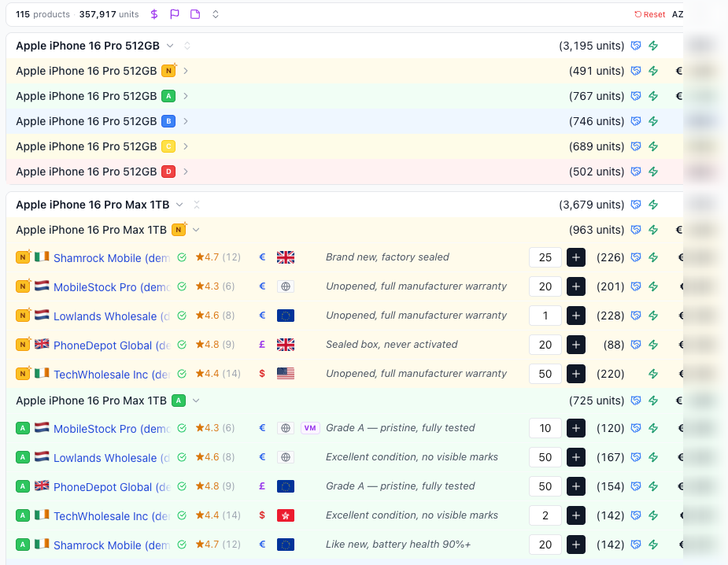Add MobileStock Pro grade A offer with plus button

tap(576, 428)
